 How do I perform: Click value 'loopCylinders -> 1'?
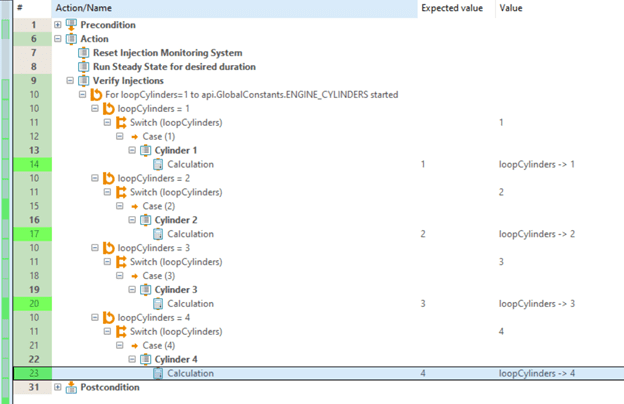[537, 164]
